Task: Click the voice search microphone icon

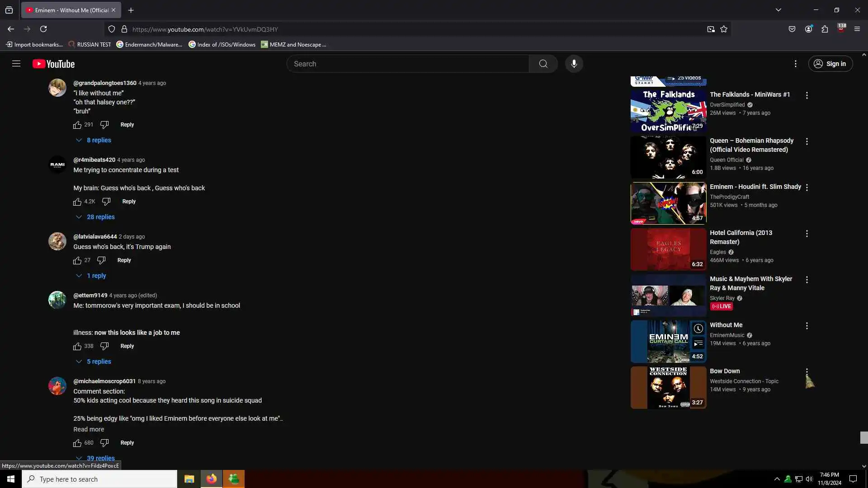Action: (x=574, y=64)
